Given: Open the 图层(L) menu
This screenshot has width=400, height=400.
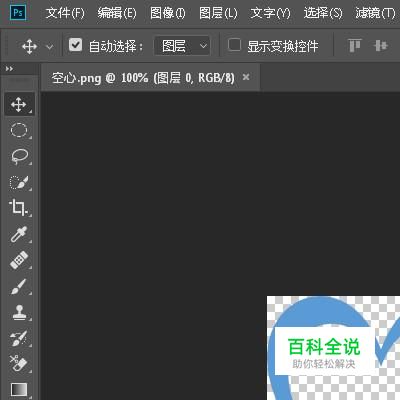Looking at the screenshot, I should click(x=218, y=13).
